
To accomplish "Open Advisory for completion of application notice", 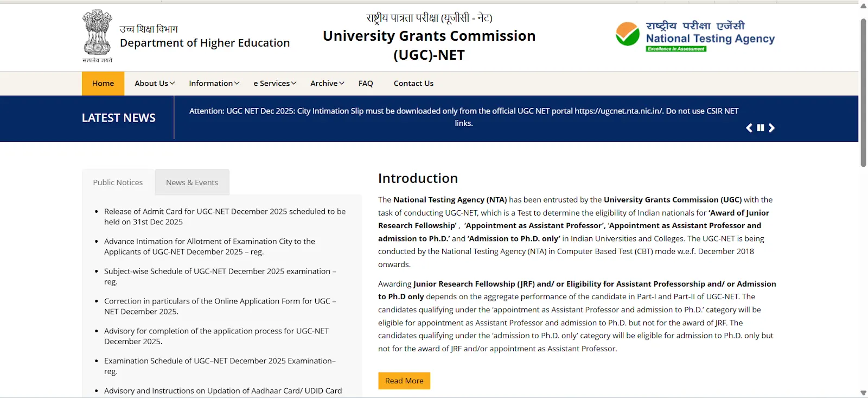I will pyautogui.click(x=216, y=336).
